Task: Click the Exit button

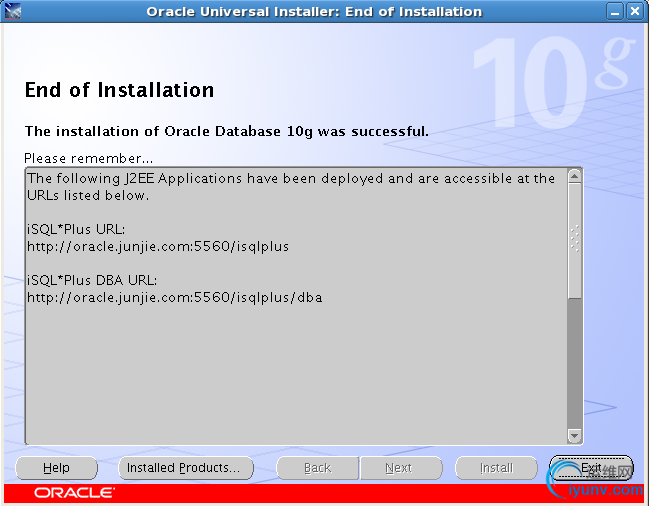Action: pos(591,468)
